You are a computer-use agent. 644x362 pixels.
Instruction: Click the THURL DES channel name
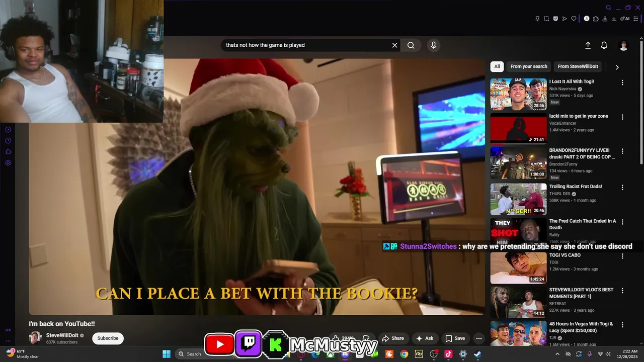coord(559,194)
